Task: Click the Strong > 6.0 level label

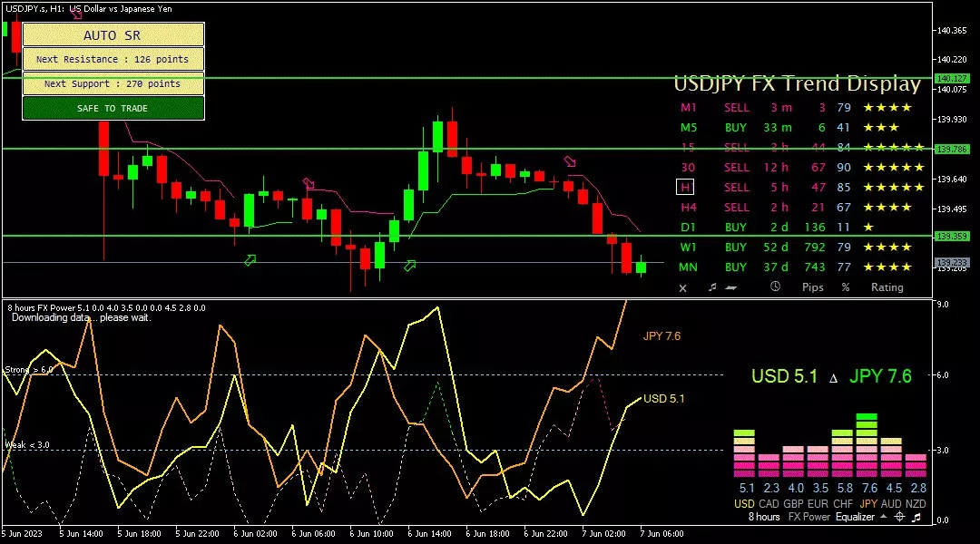Action: pos(29,370)
